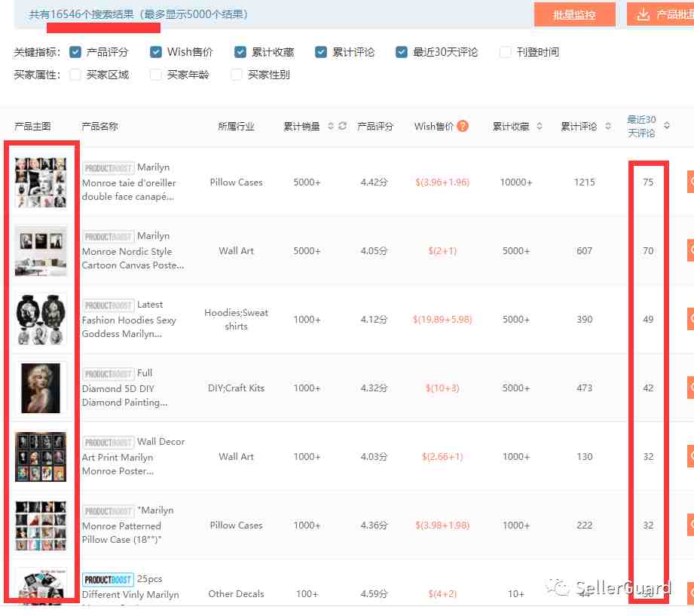Click orange action button on 5000+ 1215 row
694x616 pixels.
point(690,182)
